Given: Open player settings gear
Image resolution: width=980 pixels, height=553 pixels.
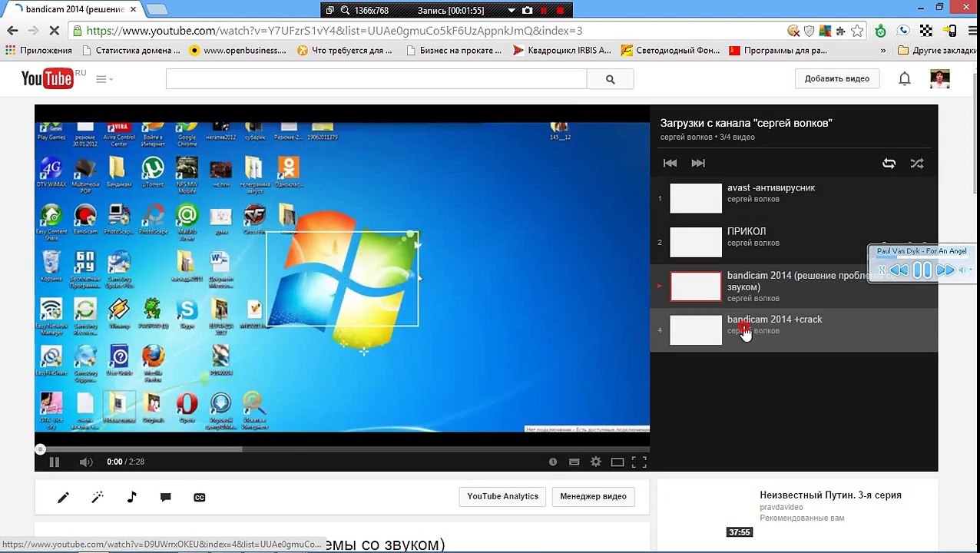Looking at the screenshot, I should (x=595, y=462).
